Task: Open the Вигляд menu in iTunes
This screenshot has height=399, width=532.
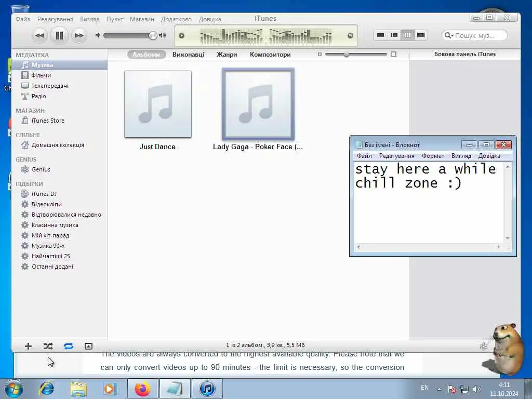Action: tap(89, 19)
